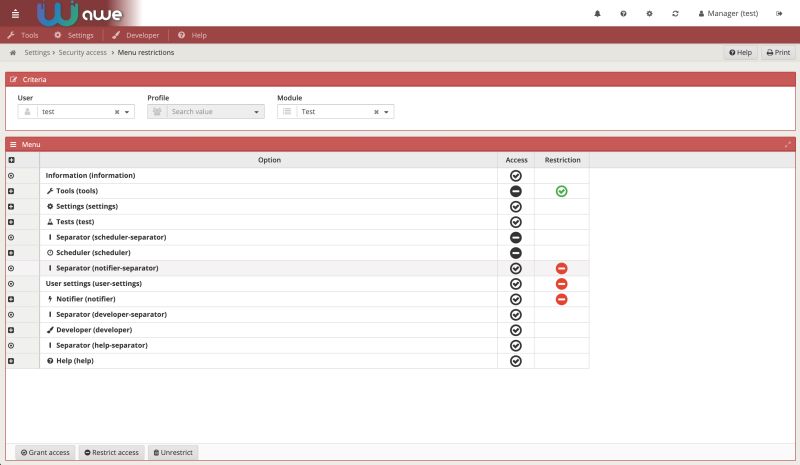Click red Restriction icon on notifier-separator row
Image resolution: width=800 pixels, height=465 pixels.
[x=561, y=268]
